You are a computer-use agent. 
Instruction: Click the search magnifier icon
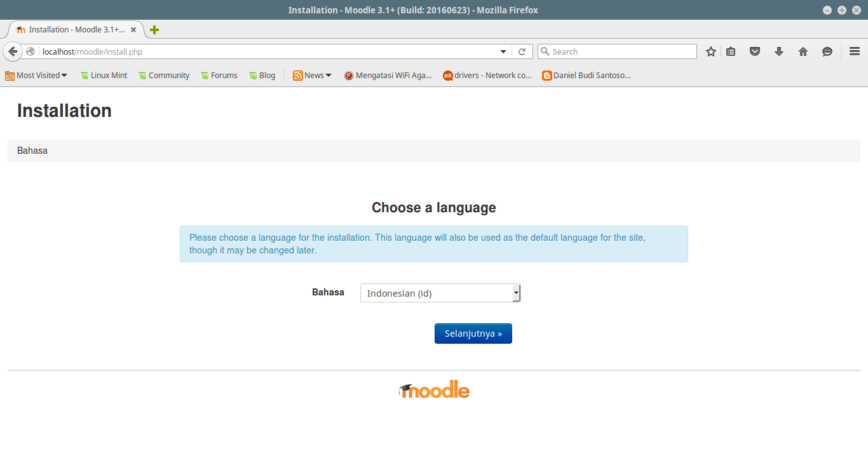coord(545,51)
